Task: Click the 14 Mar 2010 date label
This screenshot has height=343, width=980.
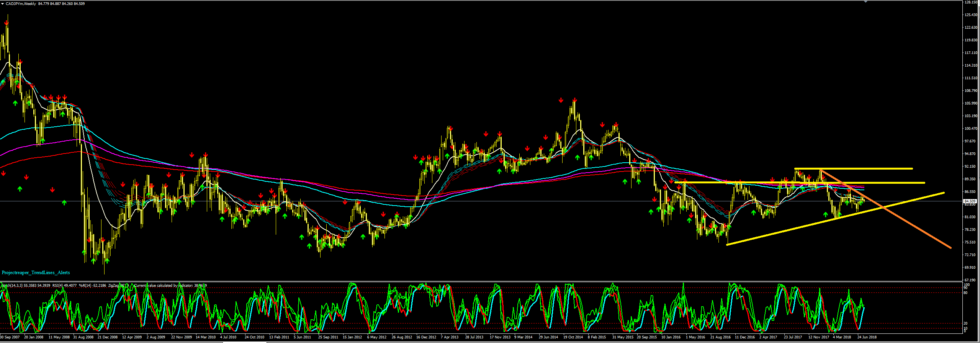Action: coord(206,337)
